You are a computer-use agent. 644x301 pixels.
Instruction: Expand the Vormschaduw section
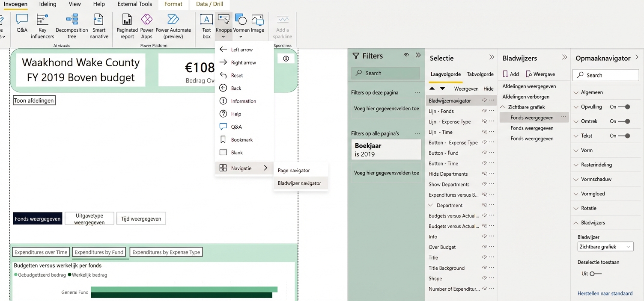tap(596, 179)
